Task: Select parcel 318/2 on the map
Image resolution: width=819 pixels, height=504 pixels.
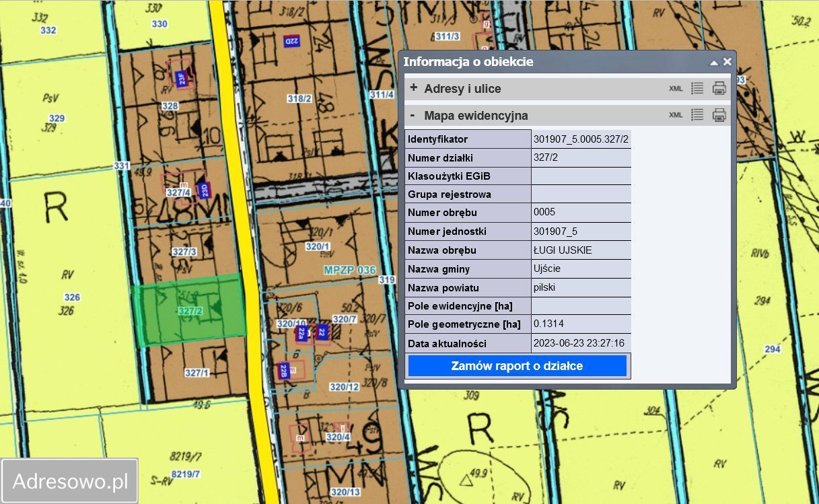Action: pyautogui.click(x=299, y=99)
